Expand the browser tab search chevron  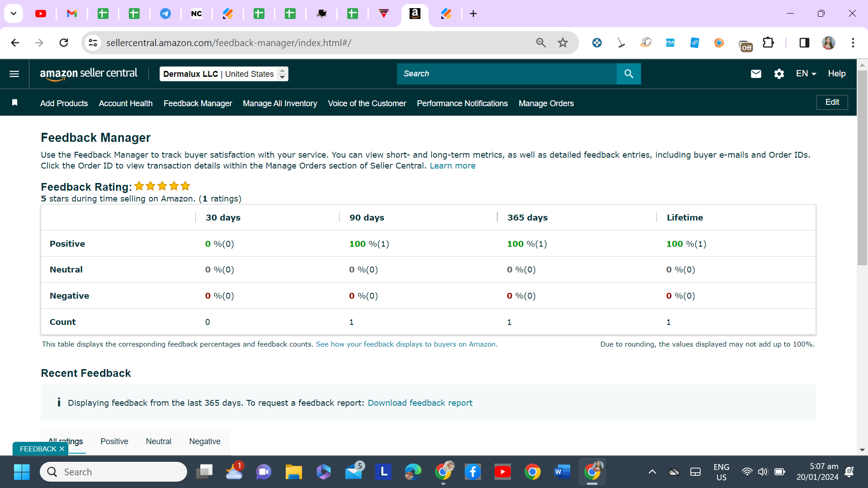pyautogui.click(x=14, y=14)
